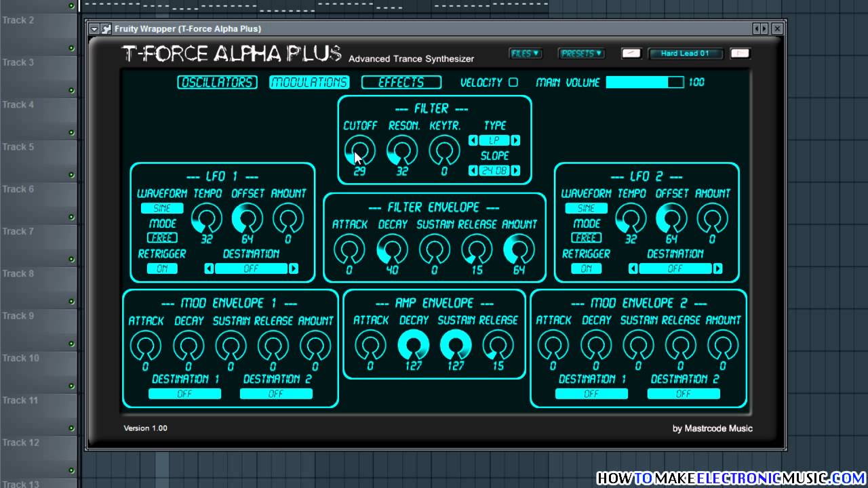868x488 pixels.
Task: Open the Hard Lead 01 preset selector
Action: pyautogui.click(x=685, y=54)
